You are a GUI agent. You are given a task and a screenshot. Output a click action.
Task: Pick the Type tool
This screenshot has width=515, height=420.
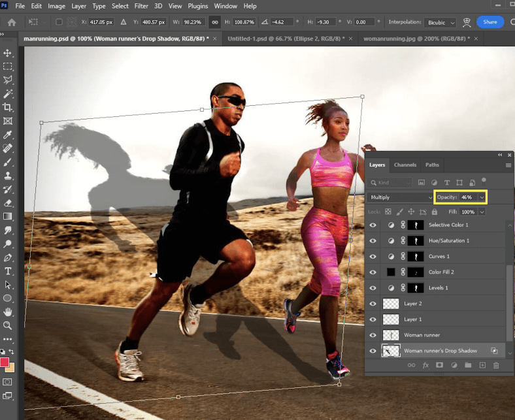[8, 271]
